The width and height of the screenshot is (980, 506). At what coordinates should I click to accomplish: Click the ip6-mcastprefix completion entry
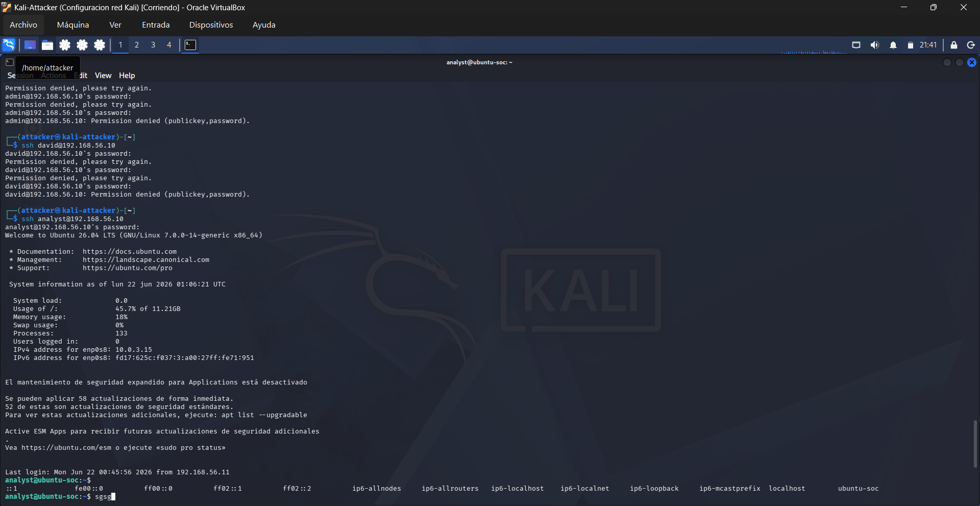[x=730, y=489]
